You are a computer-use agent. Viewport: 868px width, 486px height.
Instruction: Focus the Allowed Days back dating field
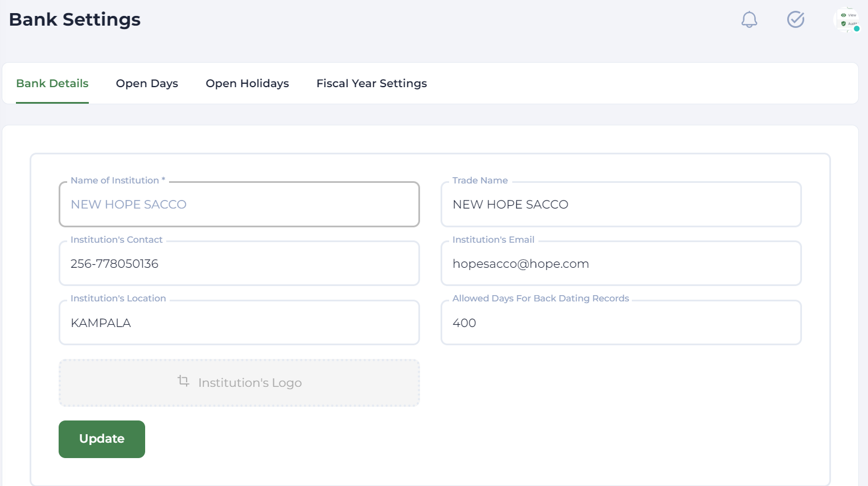pyautogui.click(x=620, y=323)
